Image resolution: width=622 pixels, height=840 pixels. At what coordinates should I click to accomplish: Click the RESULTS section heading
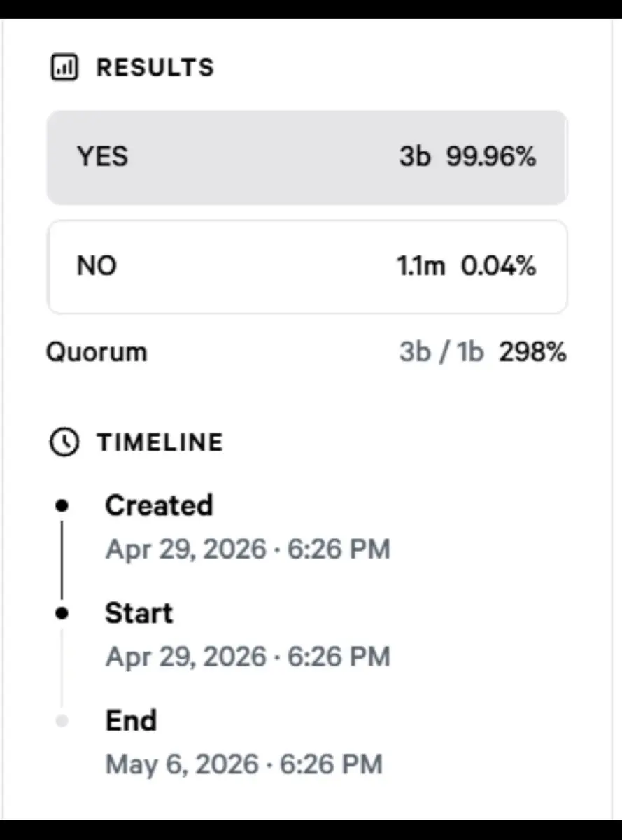click(155, 68)
